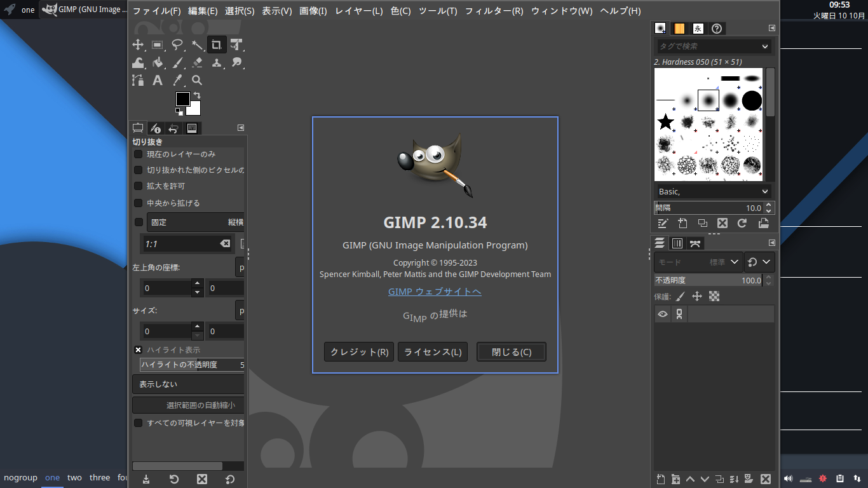Select the Eraser tool
This screenshot has width=868, height=488.
197,62
